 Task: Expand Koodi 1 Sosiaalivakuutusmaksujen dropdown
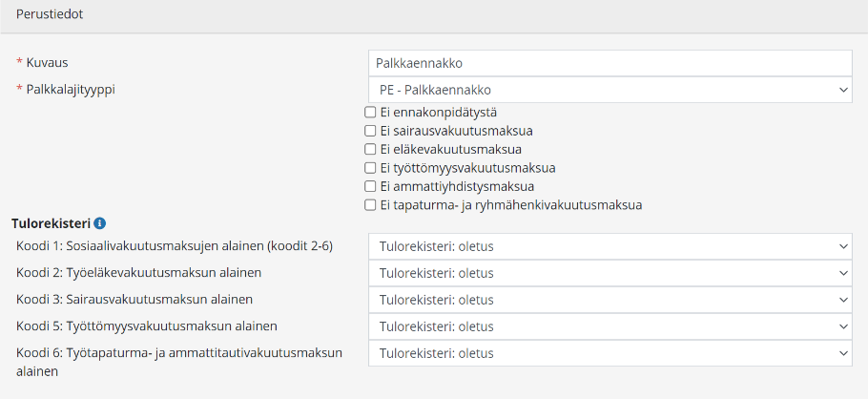point(610,246)
